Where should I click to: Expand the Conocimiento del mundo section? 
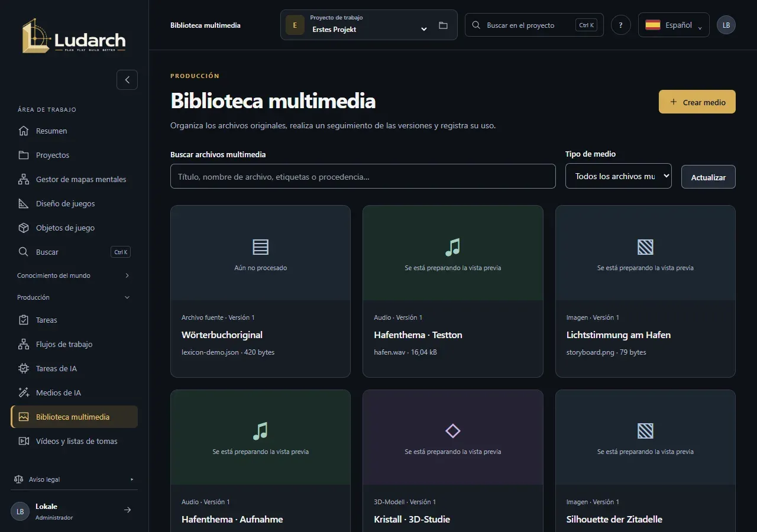coord(74,275)
